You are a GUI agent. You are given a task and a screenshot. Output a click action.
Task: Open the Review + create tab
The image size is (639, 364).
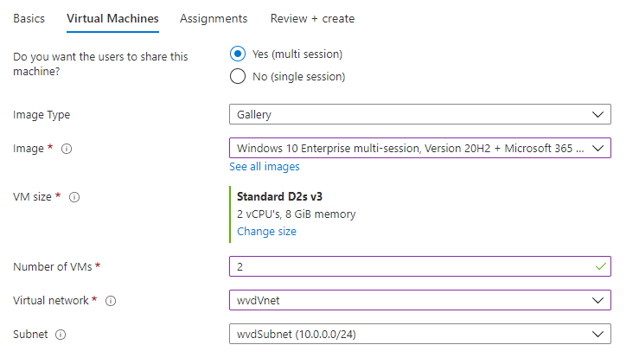coord(312,19)
